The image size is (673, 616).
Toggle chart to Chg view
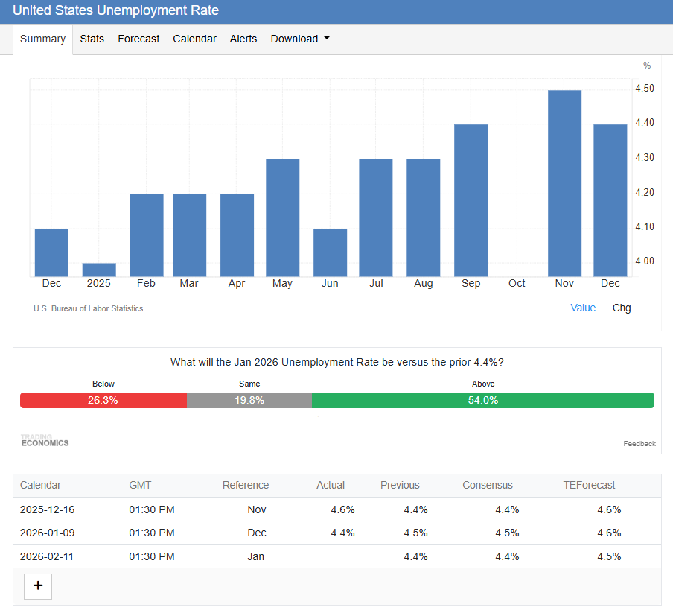click(x=621, y=308)
